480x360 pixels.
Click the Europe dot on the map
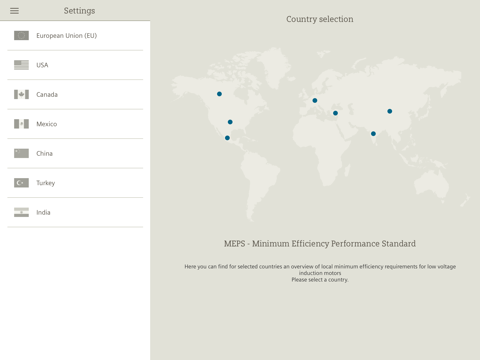(x=315, y=100)
